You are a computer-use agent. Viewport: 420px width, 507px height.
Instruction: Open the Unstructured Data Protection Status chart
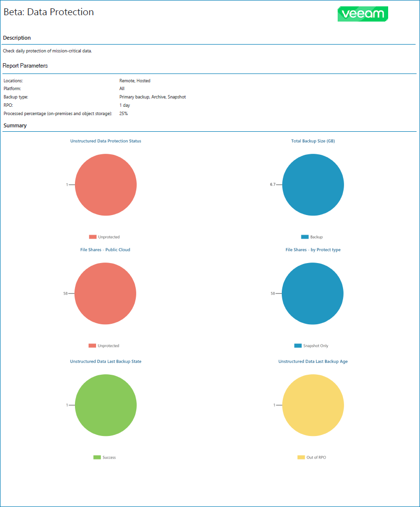click(x=105, y=141)
